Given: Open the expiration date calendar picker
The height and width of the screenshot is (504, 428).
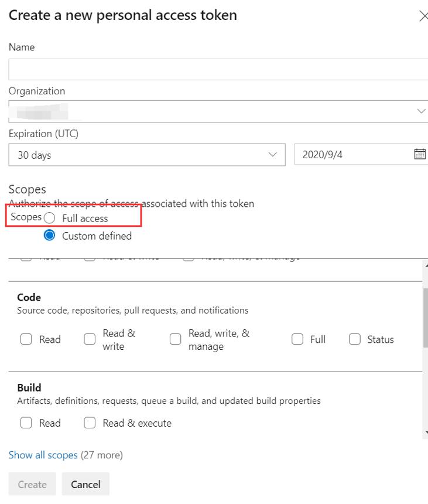Looking at the screenshot, I should [x=420, y=154].
